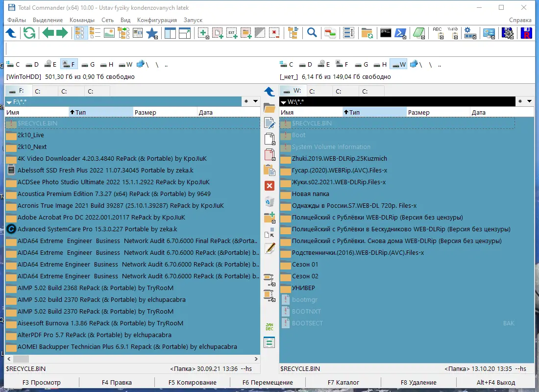This screenshot has height=392, width=539.
Task: Click the Select group plus icon
Action: [x=203, y=33]
